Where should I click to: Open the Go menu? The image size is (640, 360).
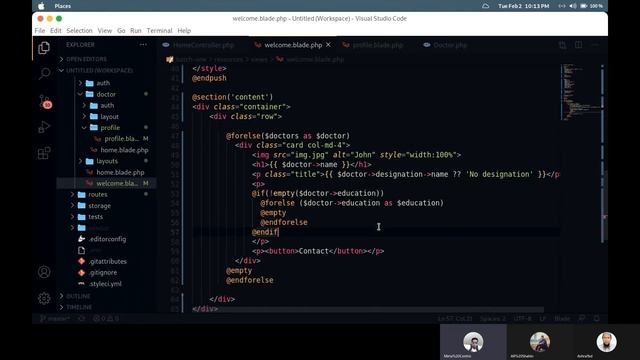coord(121,31)
